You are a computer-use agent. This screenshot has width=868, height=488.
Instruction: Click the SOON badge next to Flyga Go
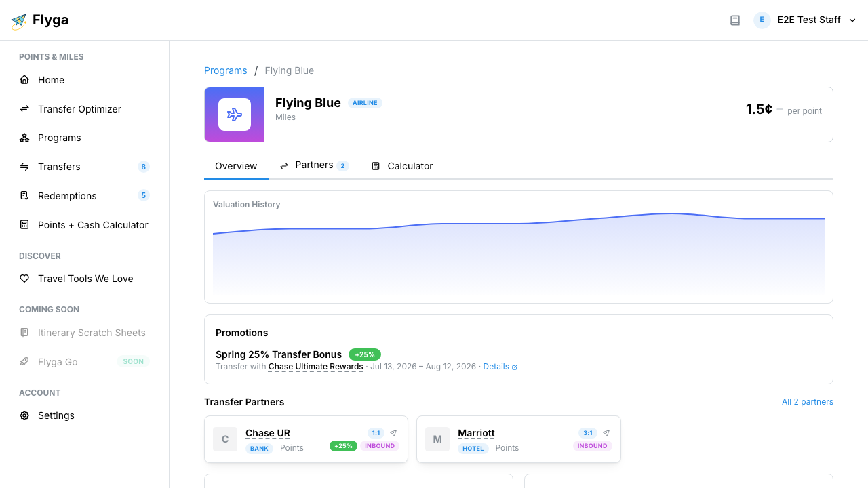pyautogui.click(x=133, y=362)
